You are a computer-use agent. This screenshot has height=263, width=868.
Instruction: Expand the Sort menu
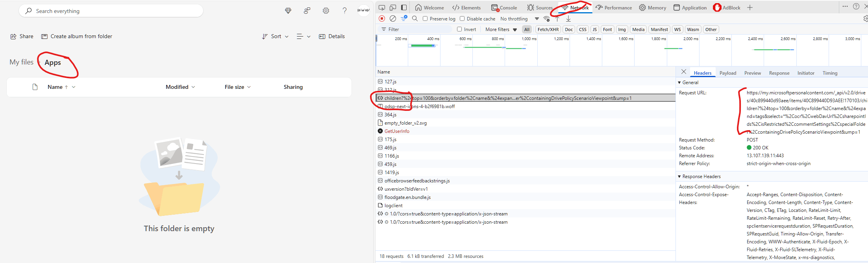pyautogui.click(x=276, y=36)
